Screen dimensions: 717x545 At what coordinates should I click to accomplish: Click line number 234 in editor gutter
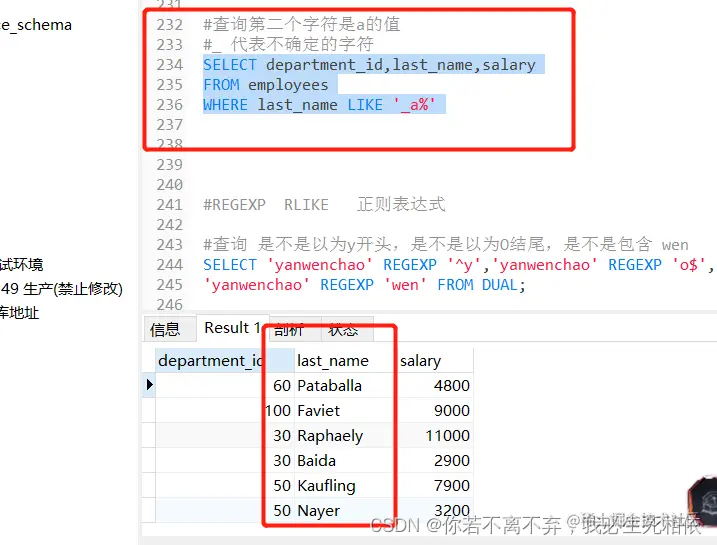(x=170, y=65)
